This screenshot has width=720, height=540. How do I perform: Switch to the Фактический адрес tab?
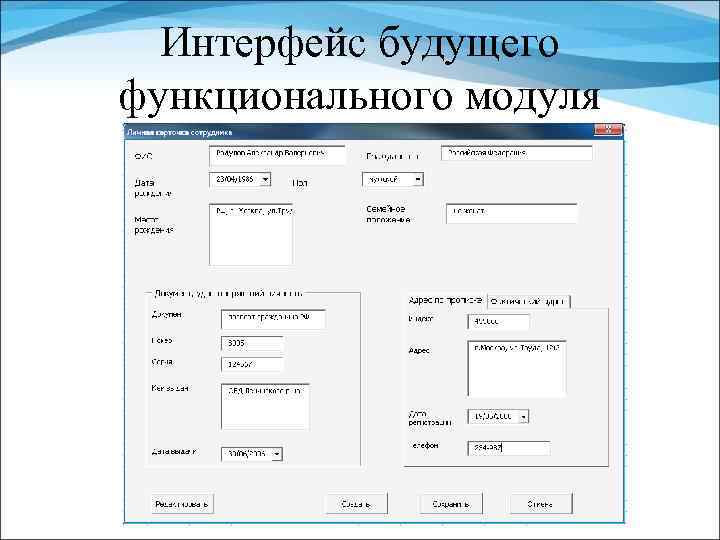(528, 302)
